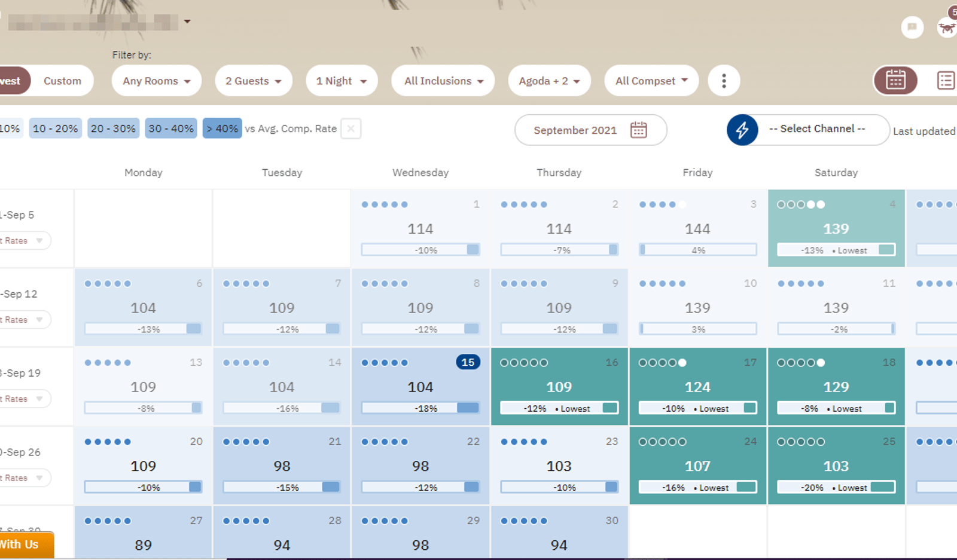Open the Thursday Sep 2 rate cell

click(559, 228)
